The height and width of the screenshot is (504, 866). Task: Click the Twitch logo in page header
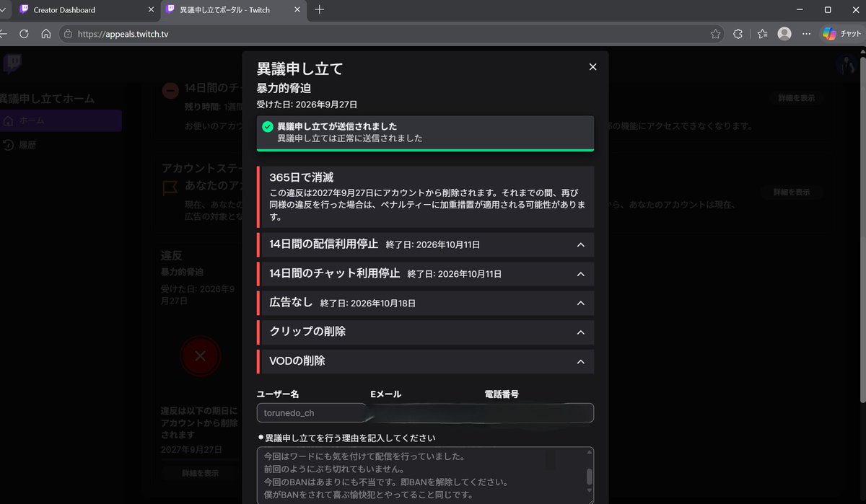point(12,64)
